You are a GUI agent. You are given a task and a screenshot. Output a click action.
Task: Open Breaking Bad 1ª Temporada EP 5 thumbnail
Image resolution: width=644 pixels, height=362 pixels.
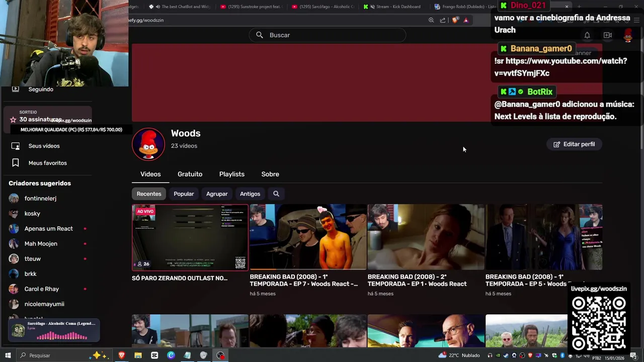point(544,237)
